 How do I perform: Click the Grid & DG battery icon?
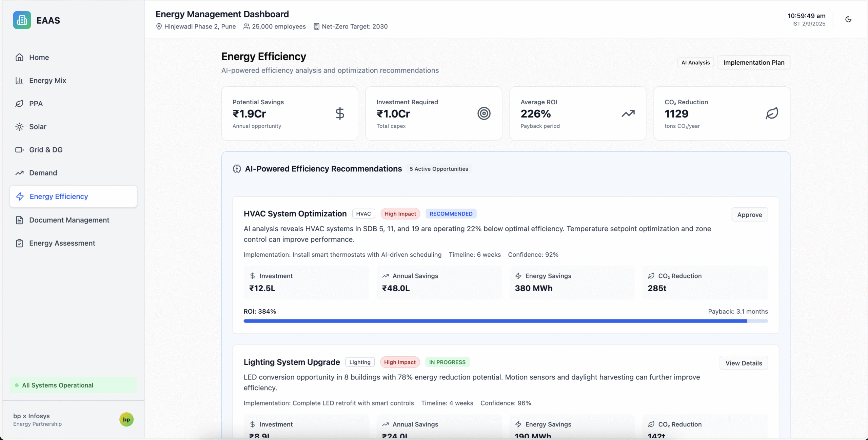19,150
